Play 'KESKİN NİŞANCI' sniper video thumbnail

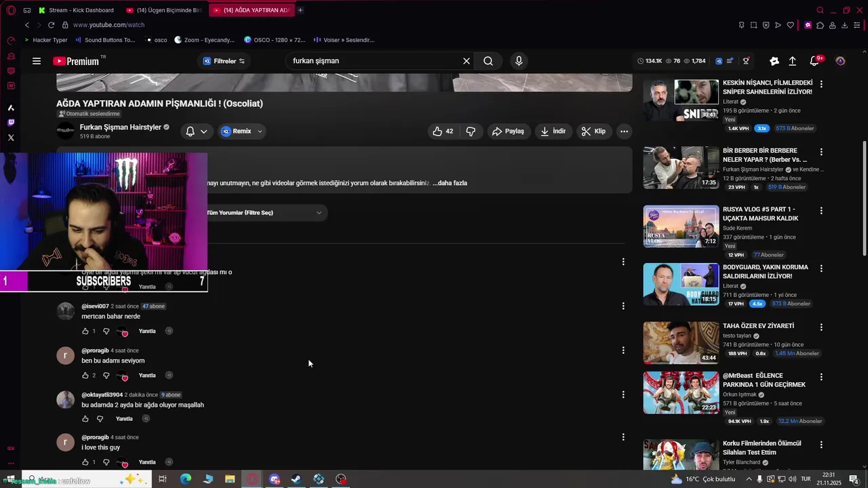[681, 100]
